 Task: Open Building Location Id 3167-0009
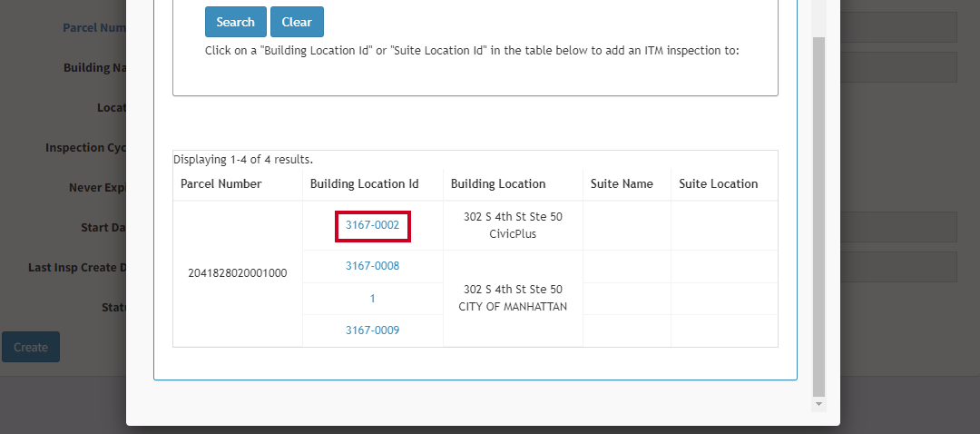[x=373, y=330]
